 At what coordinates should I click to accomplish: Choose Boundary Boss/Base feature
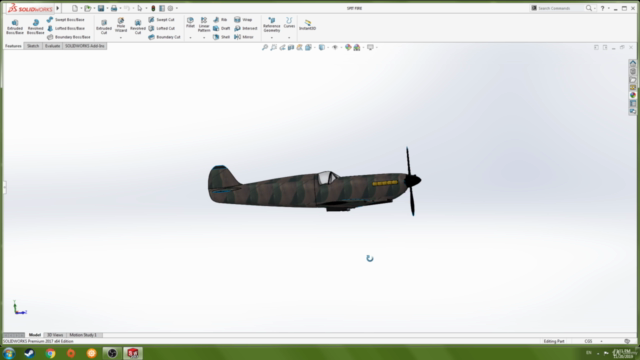tap(69, 37)
